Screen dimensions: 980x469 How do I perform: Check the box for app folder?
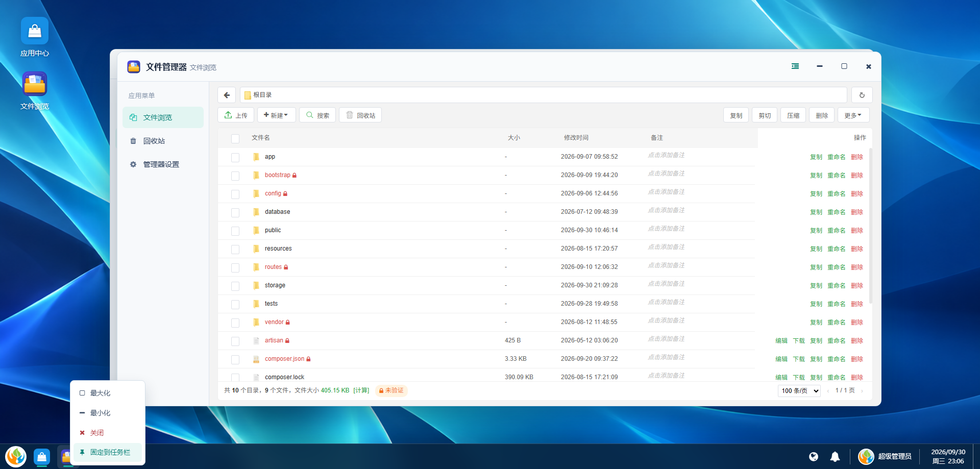[x=235, y=157]
